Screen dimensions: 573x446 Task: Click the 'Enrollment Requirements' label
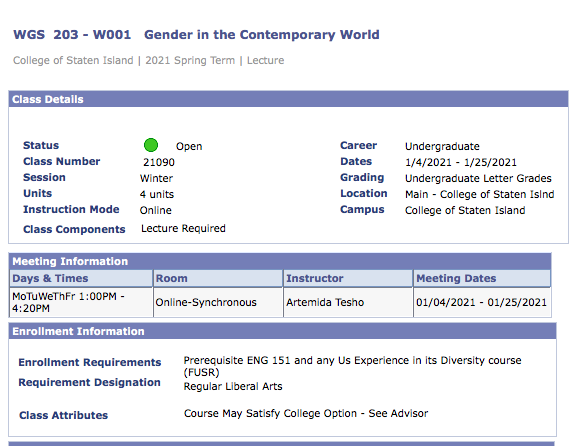pyautogui.click(x=90, y=362)
